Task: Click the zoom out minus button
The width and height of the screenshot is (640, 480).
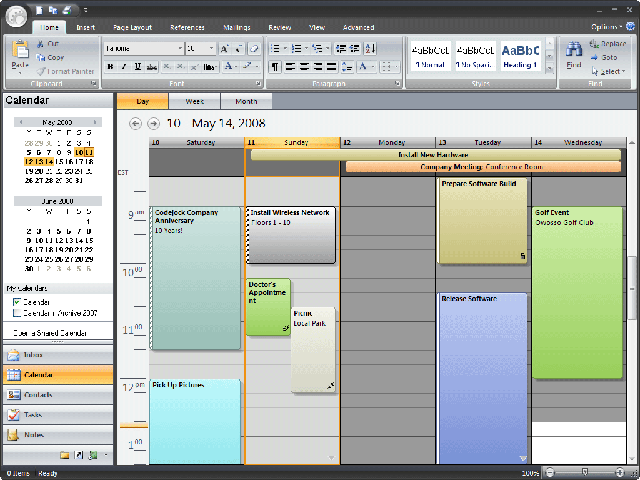Action: (550, 473)
